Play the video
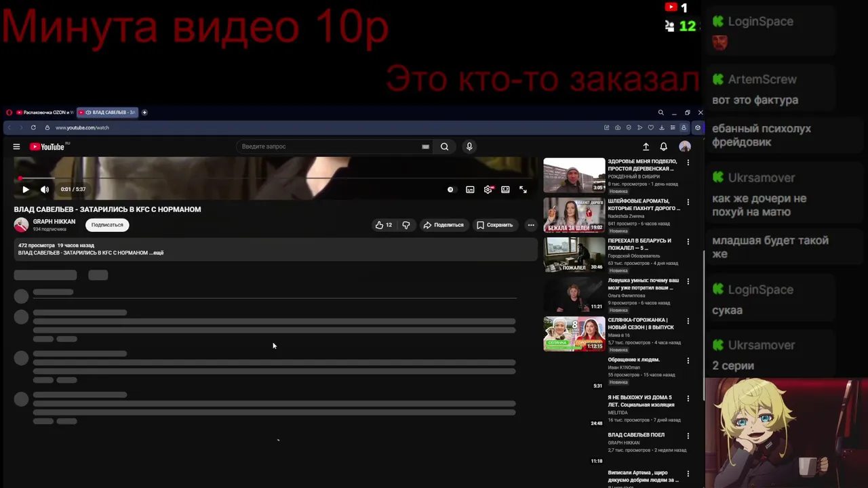This screenshot has width=868, height=488. 26,190
